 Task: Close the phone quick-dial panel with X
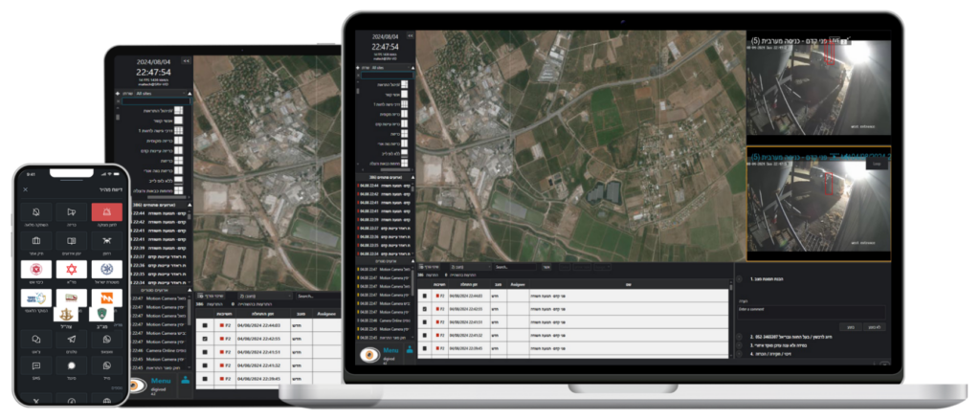click(x=25, y=189)
